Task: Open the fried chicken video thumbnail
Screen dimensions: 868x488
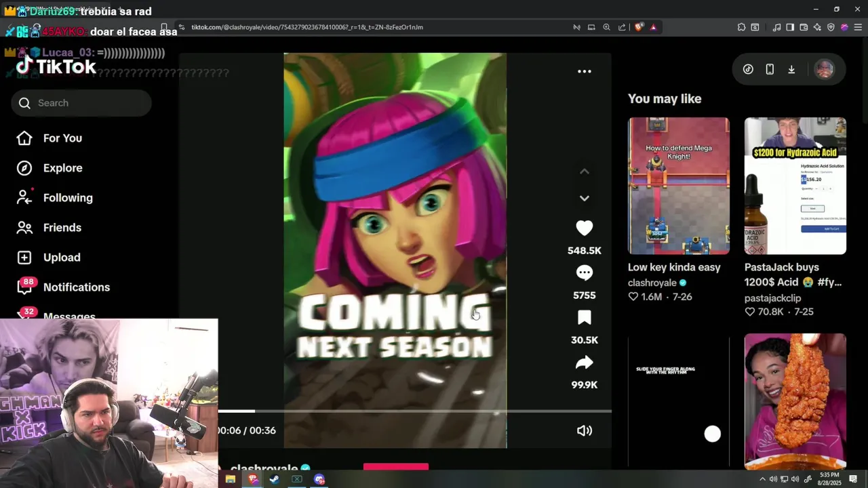Action: click(795, 401)
